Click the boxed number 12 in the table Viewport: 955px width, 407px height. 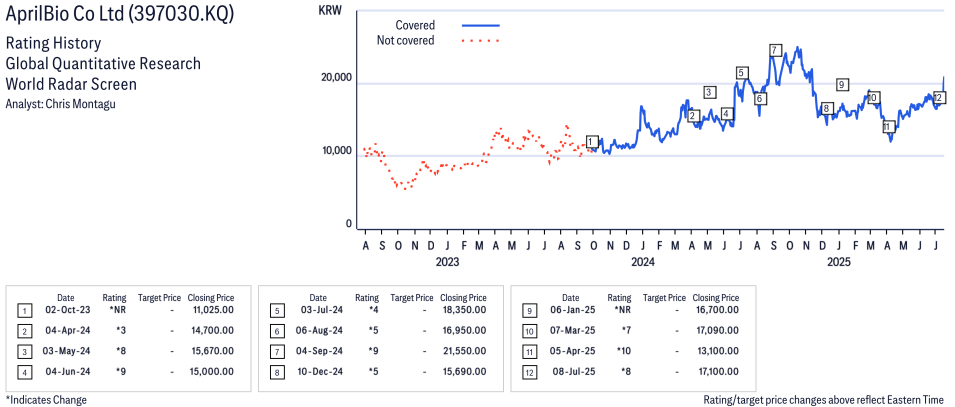(x=529, y=372)
